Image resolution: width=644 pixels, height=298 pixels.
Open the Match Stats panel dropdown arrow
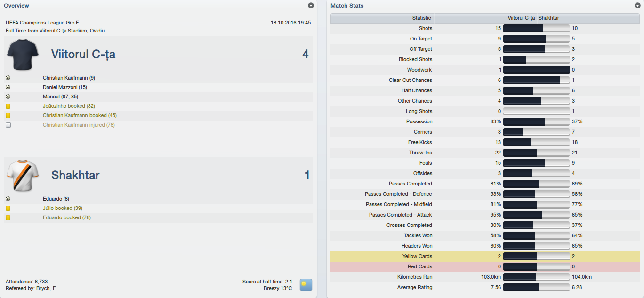(x=637, y=6)
